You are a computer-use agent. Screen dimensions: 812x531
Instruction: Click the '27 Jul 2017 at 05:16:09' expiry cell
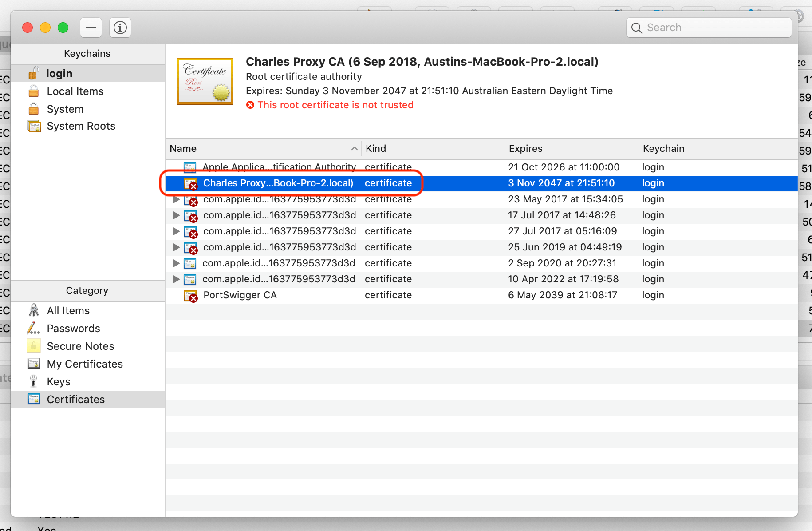coord(563,231)
